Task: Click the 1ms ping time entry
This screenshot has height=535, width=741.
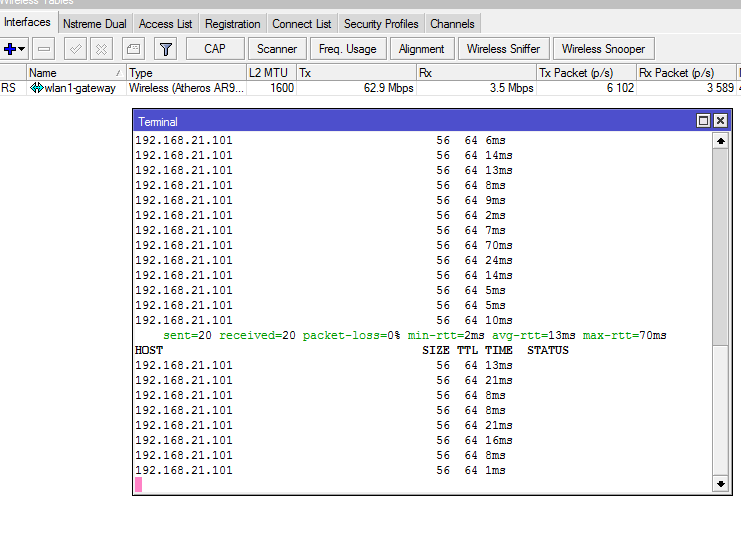Action: (x=495, y=470)
